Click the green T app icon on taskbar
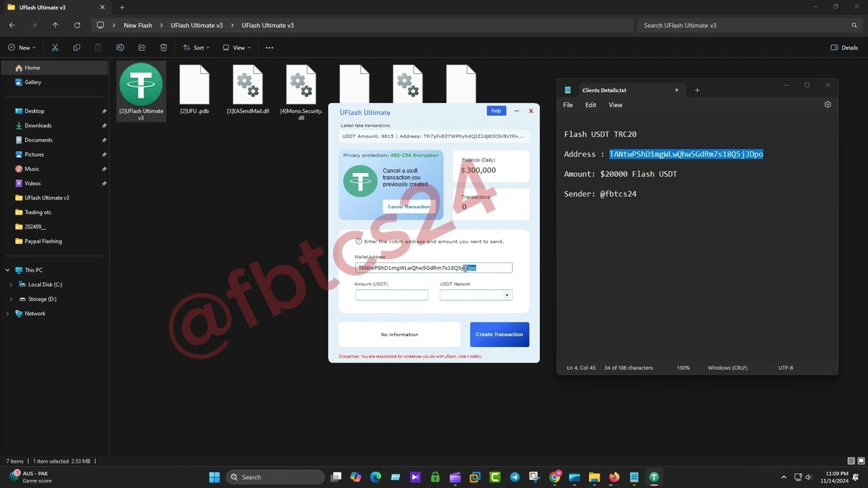This screenshot has height=488, width=868. point(654,477)
